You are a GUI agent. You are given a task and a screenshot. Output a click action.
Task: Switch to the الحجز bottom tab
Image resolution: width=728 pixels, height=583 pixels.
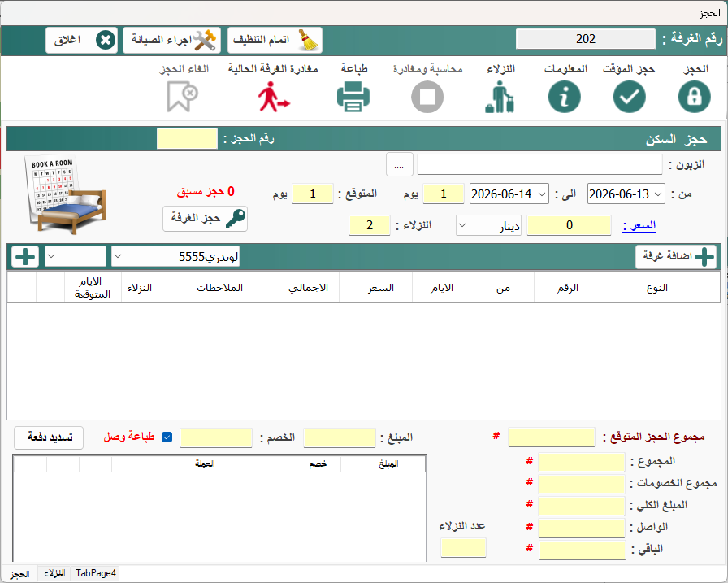click(19, 574)
